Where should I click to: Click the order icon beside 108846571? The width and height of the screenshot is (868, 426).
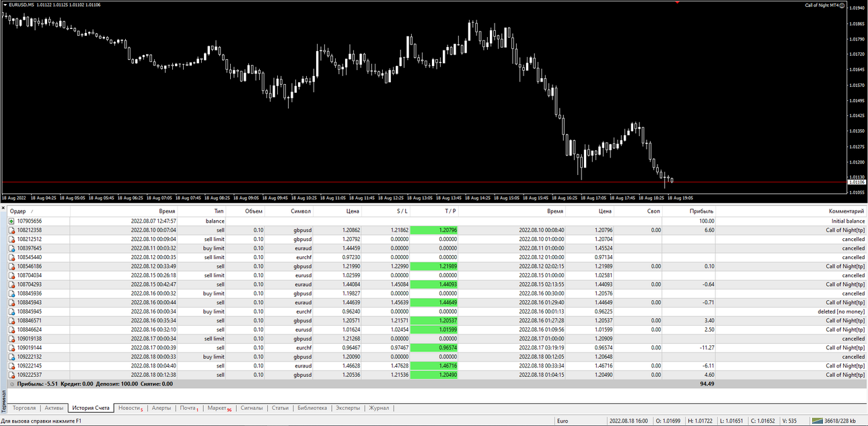(11, 320)
